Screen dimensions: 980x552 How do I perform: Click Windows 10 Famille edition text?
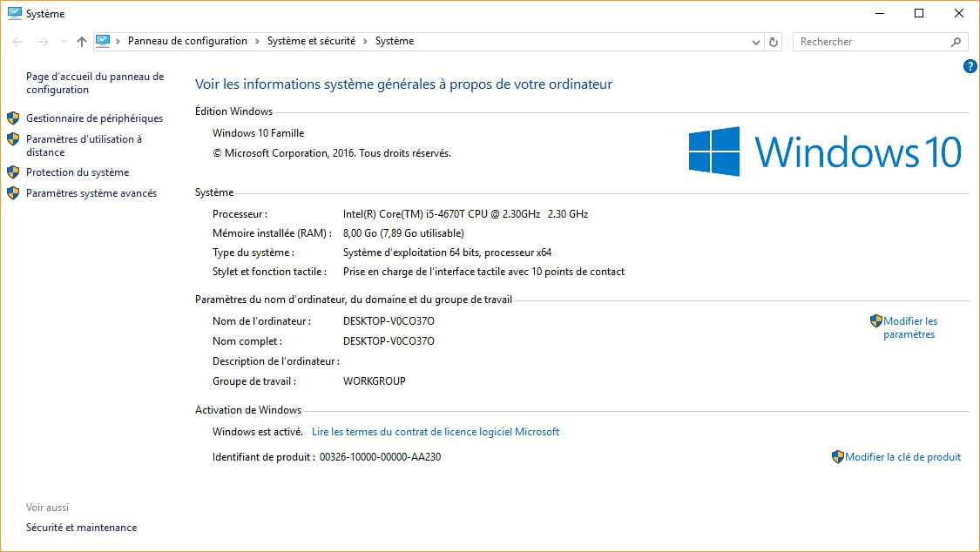tap(258, 133)
